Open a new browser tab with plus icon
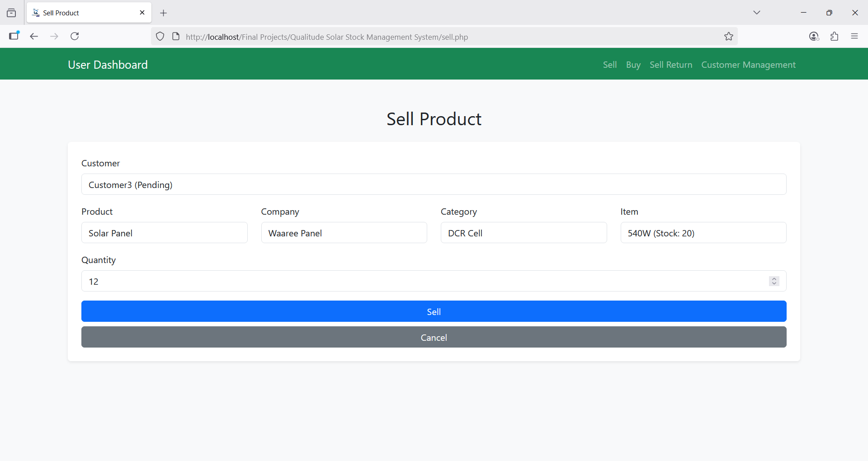Viewport: 868px width, 461px height. [164, 13]
